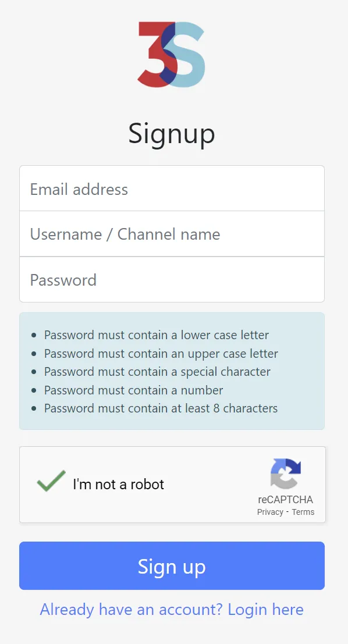Click the special character requirement

click(157, 372)
